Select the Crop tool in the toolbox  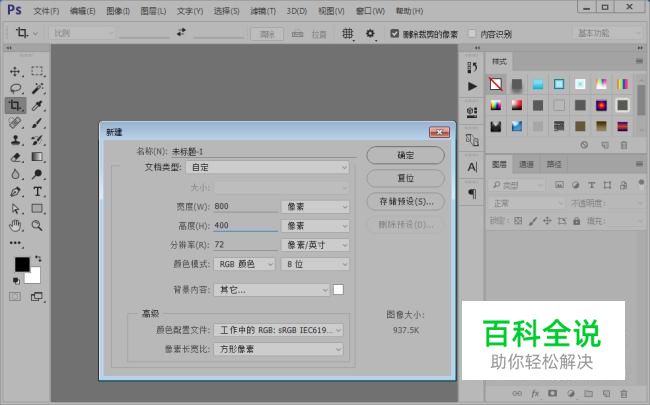click(x=15, y=105)
